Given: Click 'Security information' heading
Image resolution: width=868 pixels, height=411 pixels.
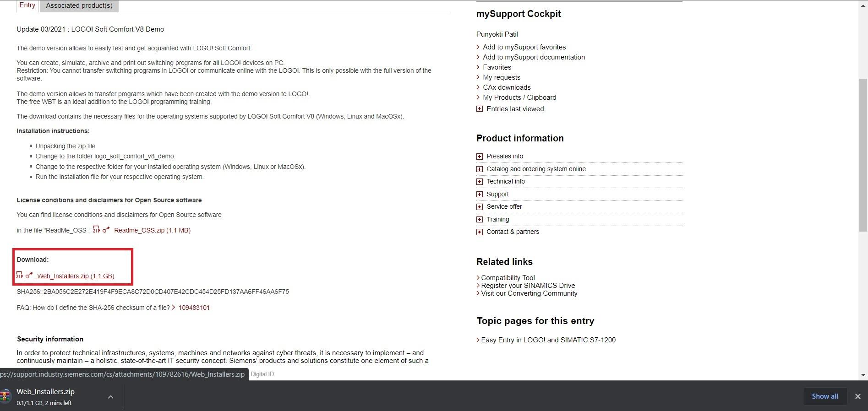Looking at the screenshot, I should [50, 339].
